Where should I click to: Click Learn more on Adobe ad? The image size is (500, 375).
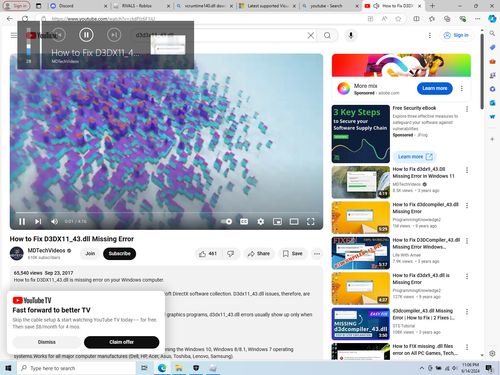[435, 88]
